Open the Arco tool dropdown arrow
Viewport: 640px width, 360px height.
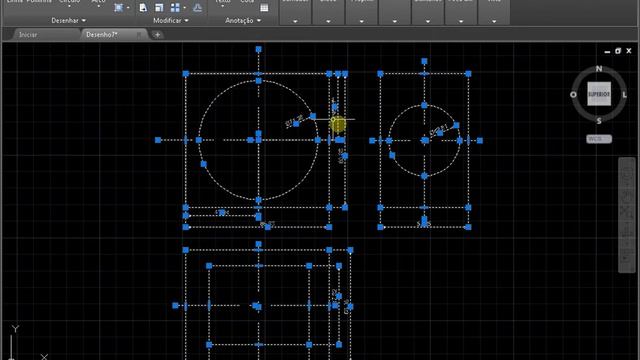pos(98,7)
